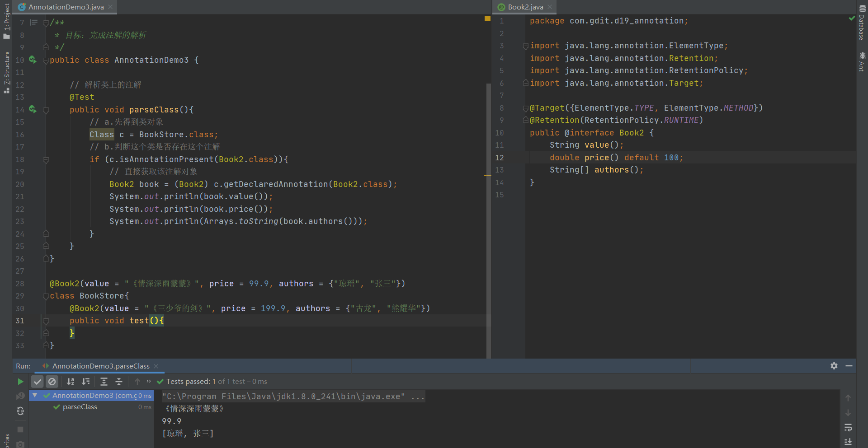Click the rerun automatically toggle icon
Image resolution: width=868 pixels, height=448 pixels.
coord(20,411)
